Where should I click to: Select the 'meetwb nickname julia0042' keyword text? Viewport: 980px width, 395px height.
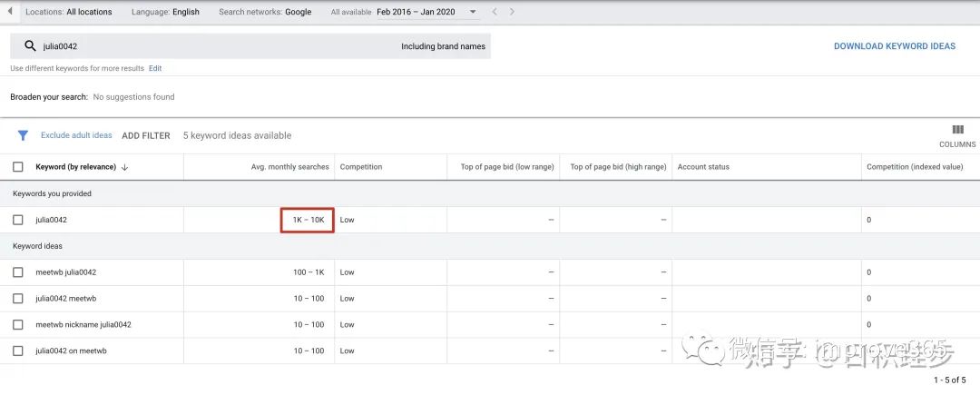(83, 325)
